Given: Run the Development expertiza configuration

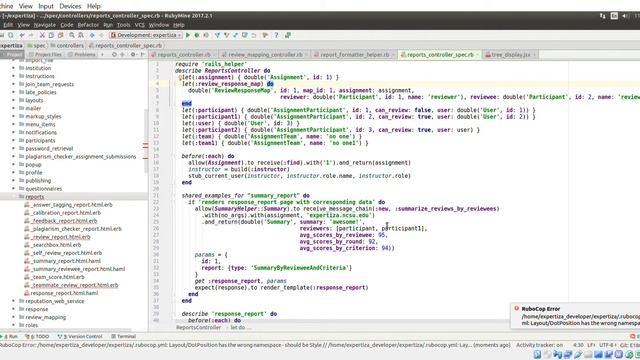Looking at the screenshot, I should pyautogui.click(x=188, y=36).
